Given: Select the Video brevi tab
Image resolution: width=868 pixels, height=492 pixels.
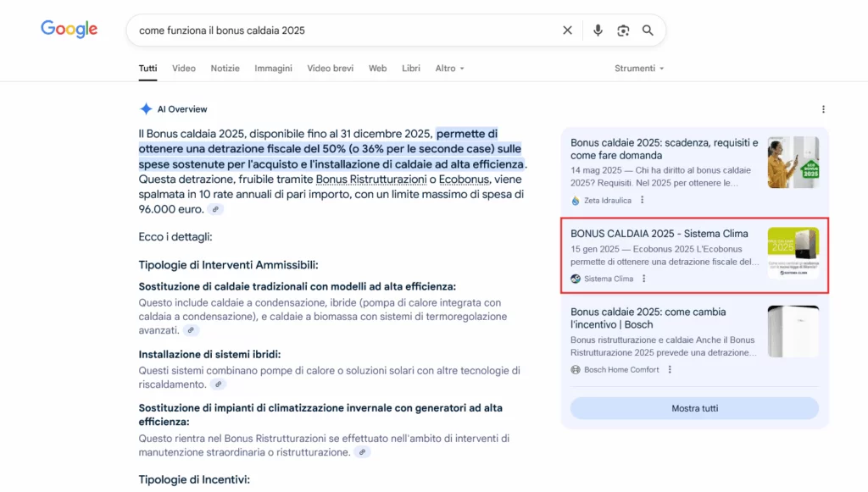Looking at the screenshot, I should pos(330,69).
